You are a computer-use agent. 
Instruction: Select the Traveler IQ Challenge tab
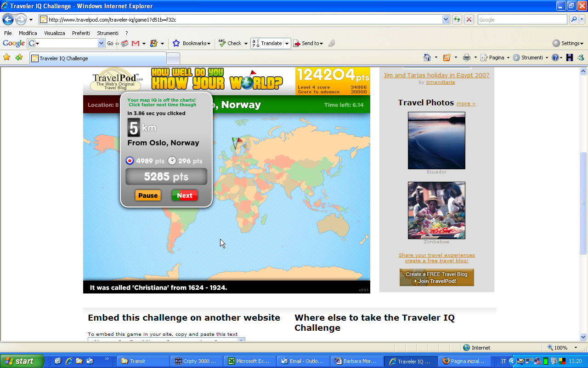pos(97,58)
